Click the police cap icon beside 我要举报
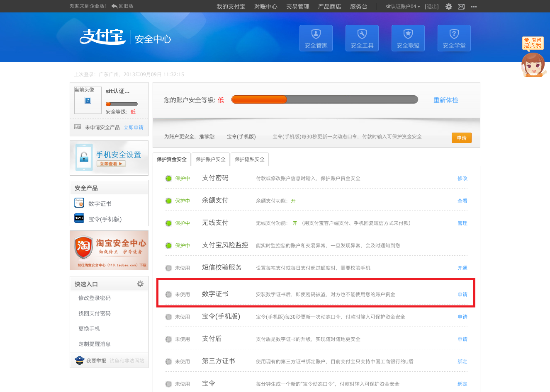This screenshot has width=550, height=392. [79, 360]
